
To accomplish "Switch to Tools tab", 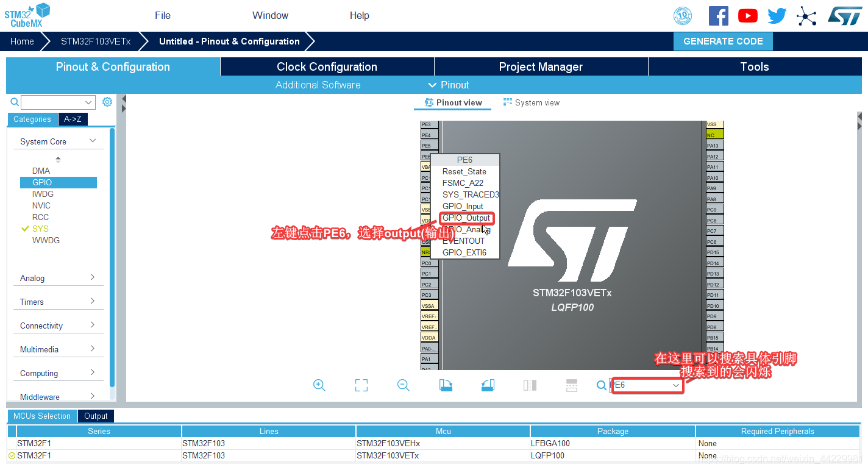I will tap(755, 67).
